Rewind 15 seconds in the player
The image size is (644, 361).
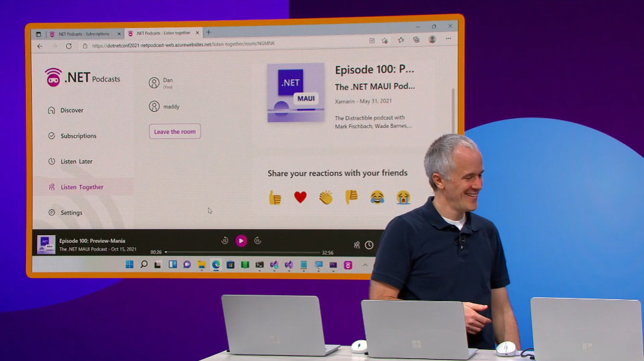coord(225,241)
